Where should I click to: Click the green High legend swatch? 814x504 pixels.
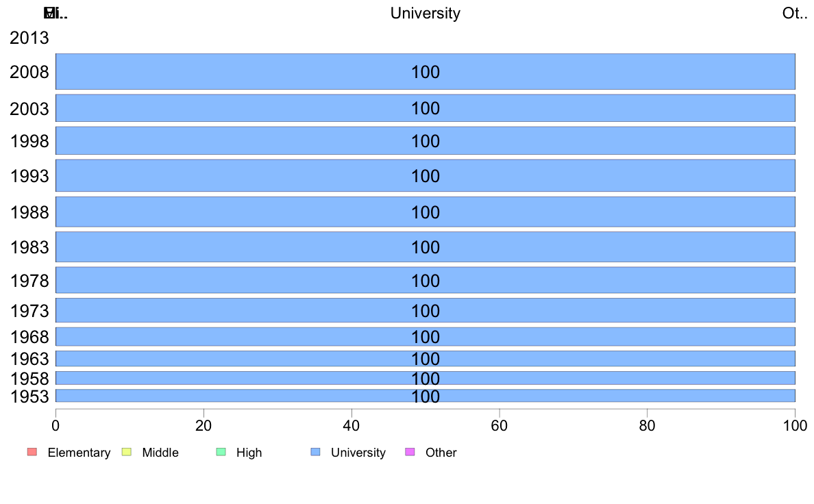[221, 452]
